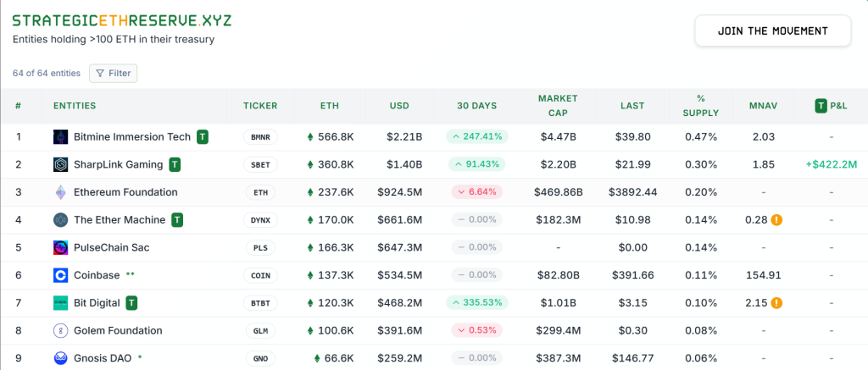Click the GNO ticker pill
Viewport: 868px width, 370px height.
pos(260,358)
